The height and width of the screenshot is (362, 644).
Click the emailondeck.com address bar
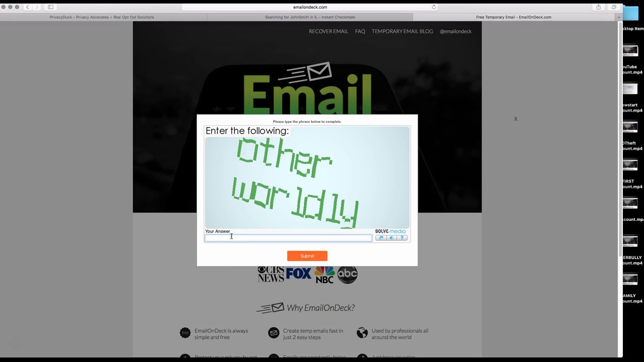310,7
